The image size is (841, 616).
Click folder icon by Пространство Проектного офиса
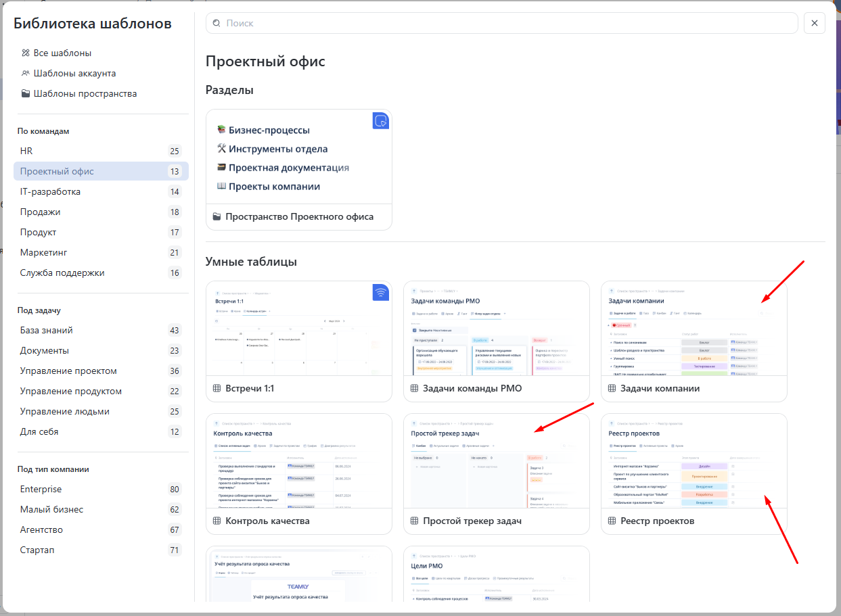[217, 217]
